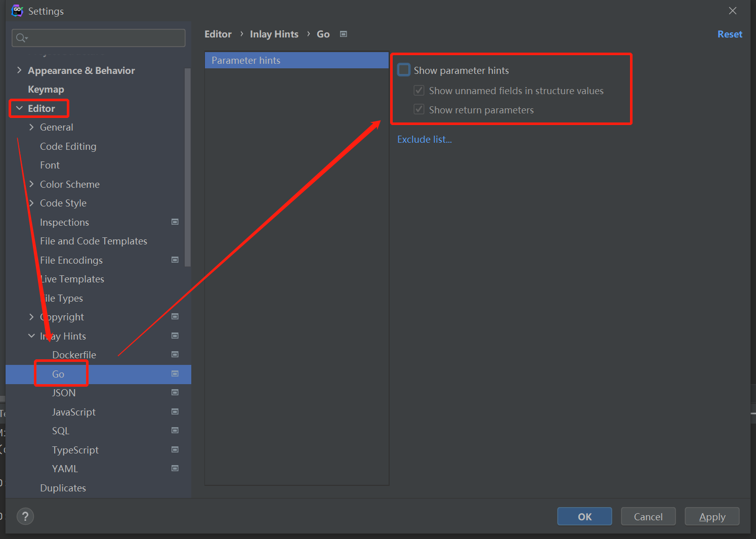Click the project-scope icon beside YAML
The image size is (756, 539).
pyautogui.click(x=175, y=468)
